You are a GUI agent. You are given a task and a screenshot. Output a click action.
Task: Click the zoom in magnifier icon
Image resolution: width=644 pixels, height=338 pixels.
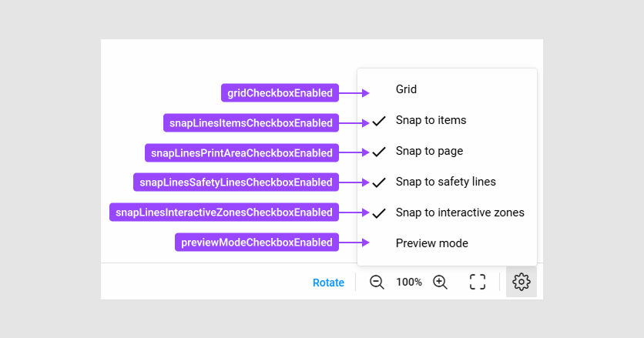pos(440,282)
